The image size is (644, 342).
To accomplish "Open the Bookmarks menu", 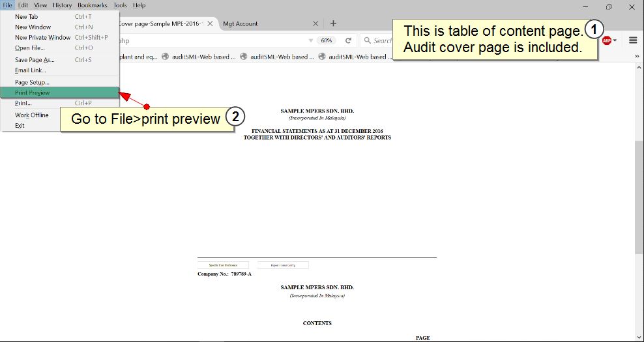I will [x=92, y=5].
